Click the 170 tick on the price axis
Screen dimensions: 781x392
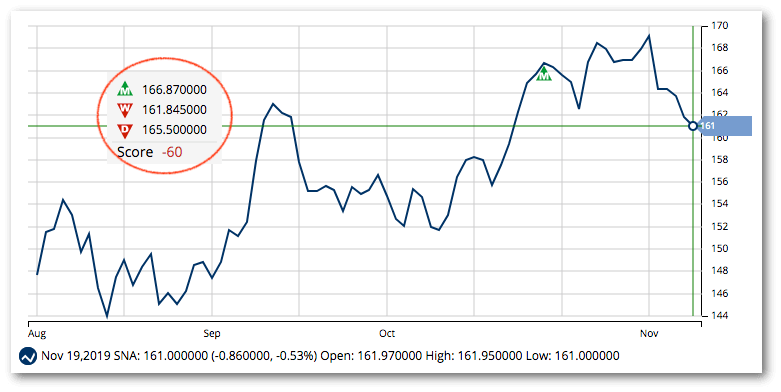(721, 25)
